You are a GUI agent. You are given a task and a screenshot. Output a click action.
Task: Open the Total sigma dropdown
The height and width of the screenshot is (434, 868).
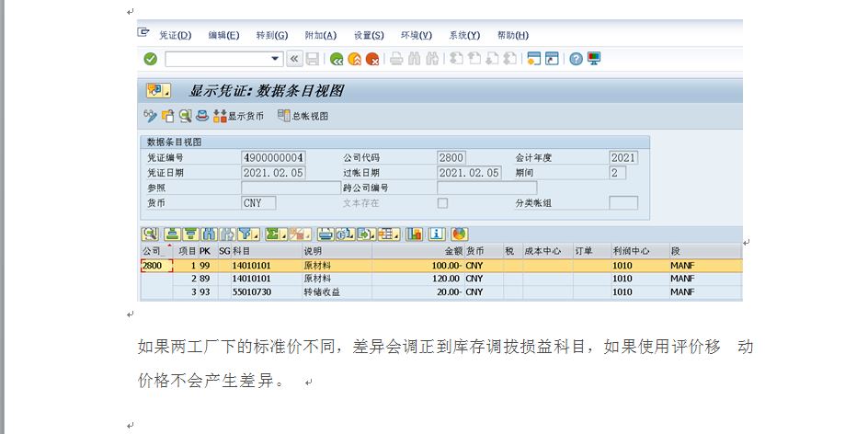coord(275,234)
